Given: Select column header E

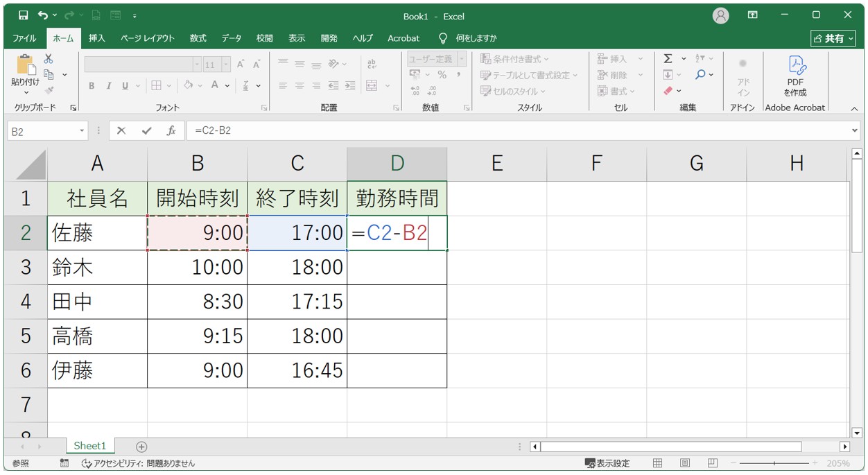Looking at the screenshot, I should (497, 164).
